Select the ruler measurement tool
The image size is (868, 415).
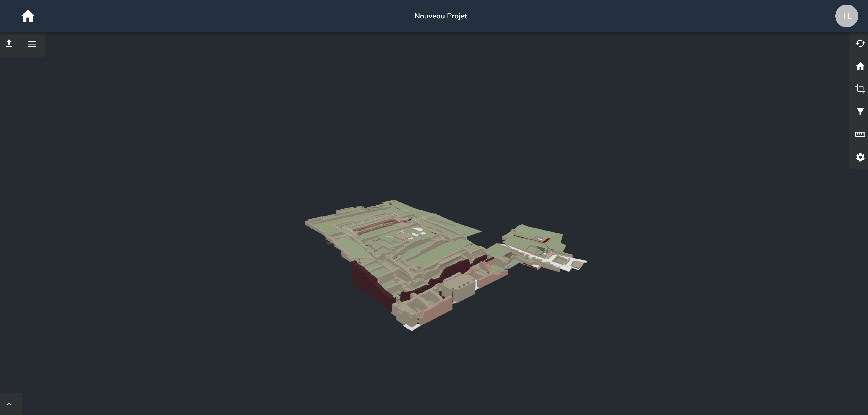coord(860,134)
